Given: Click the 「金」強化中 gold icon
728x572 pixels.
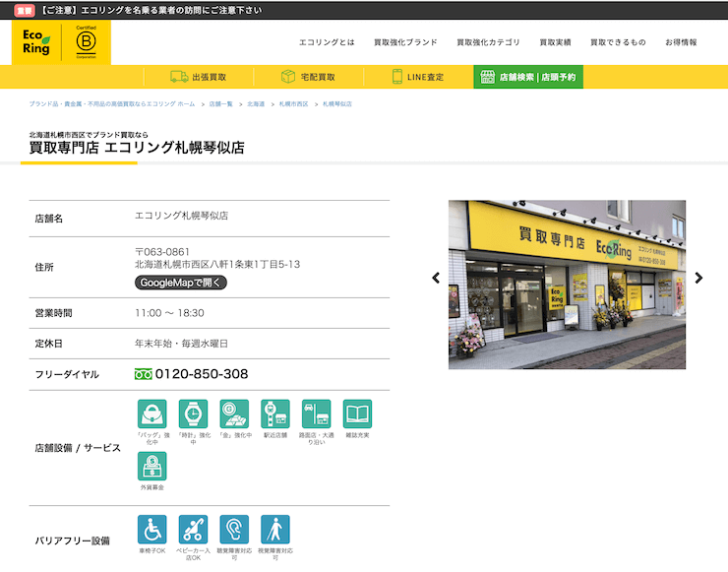Looking at the screenshot, I should [234, 413].
